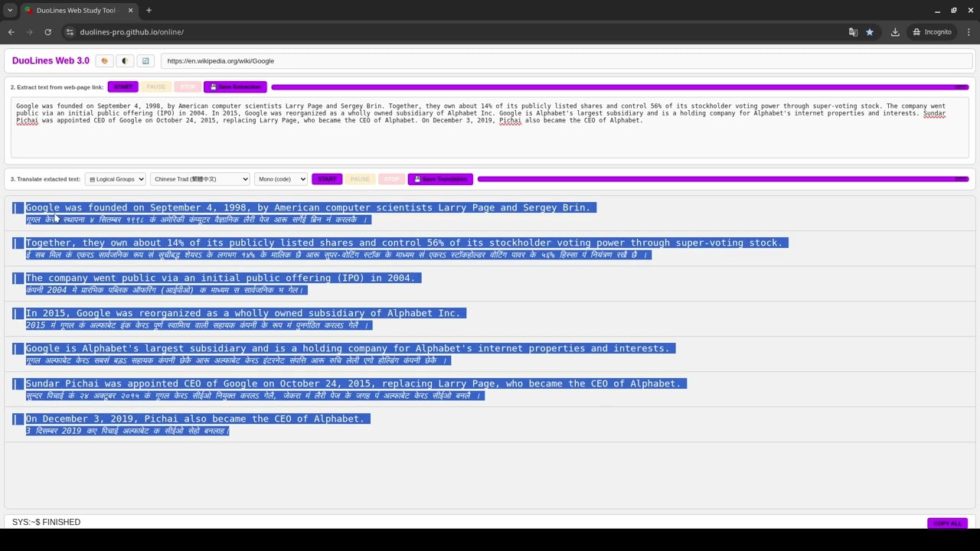Click the translated line under "On December 3, 2019"

pyautogui.click(x=127, y=431)
